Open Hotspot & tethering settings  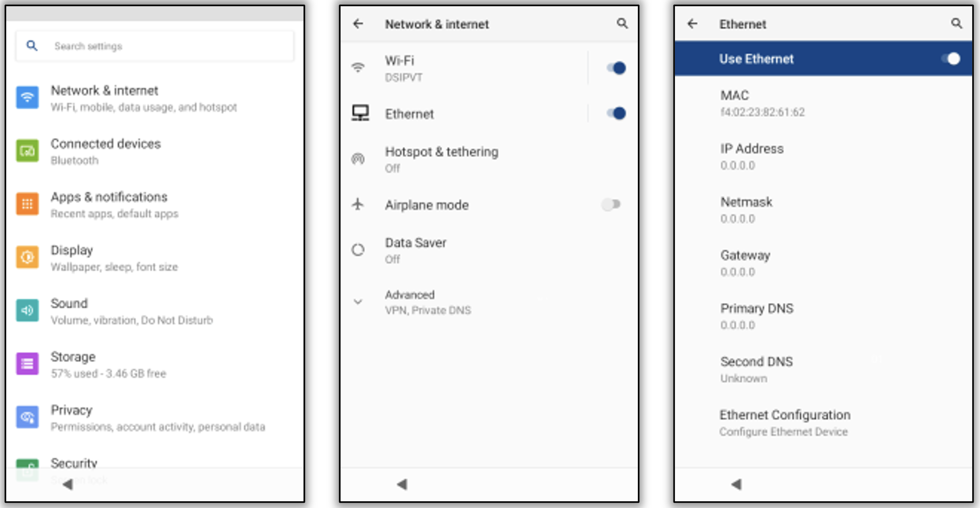coord(441,159)
